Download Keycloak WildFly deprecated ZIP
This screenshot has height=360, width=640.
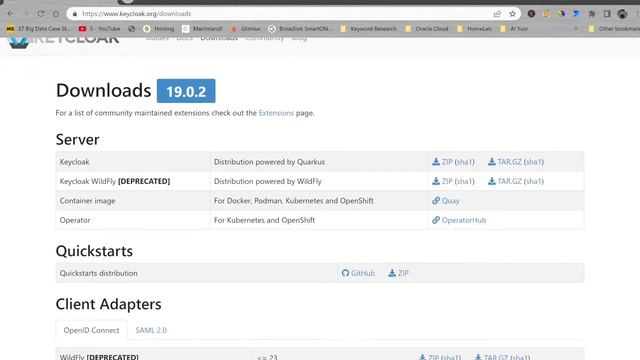pyautogui.click(x=442, y=181)
